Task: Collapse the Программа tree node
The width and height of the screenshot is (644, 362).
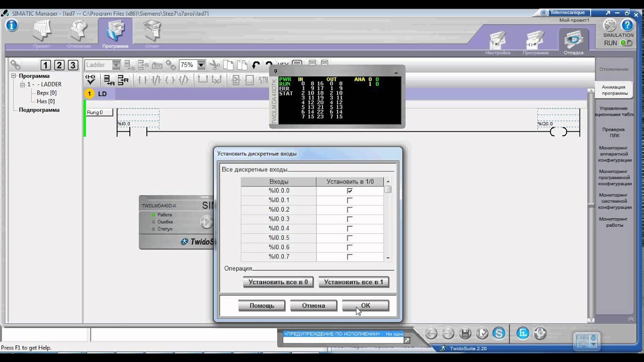Action: (x=14, y=76)
